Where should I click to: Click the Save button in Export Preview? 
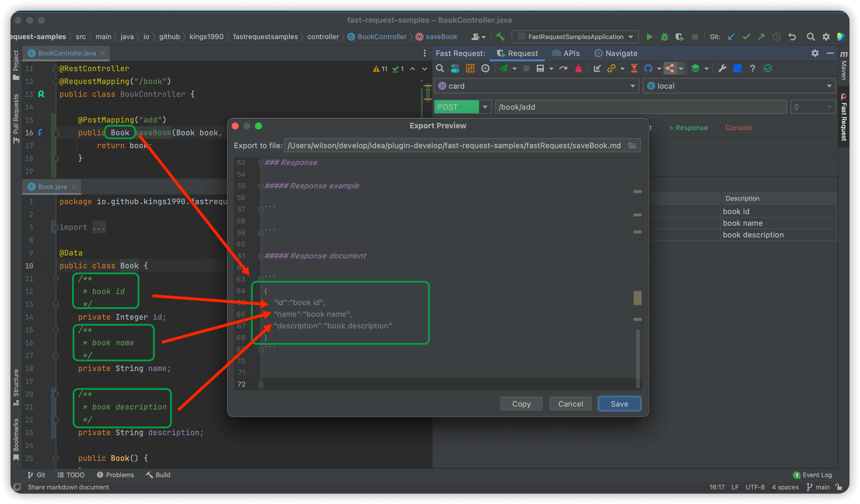click(x=619, y=404)
